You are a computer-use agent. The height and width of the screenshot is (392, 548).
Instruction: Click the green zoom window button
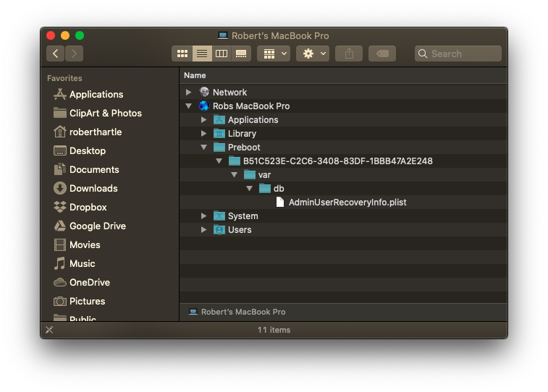click(x=80, y=35)
